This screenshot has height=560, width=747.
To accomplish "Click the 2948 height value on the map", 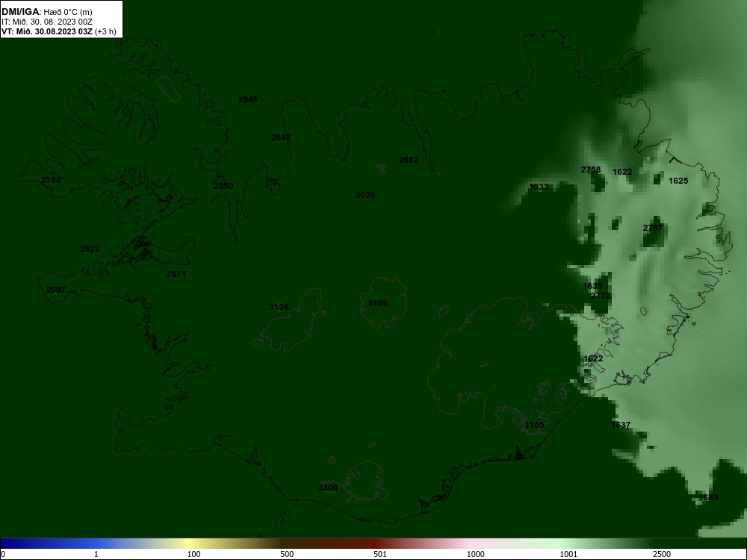I will coord(248,99).
